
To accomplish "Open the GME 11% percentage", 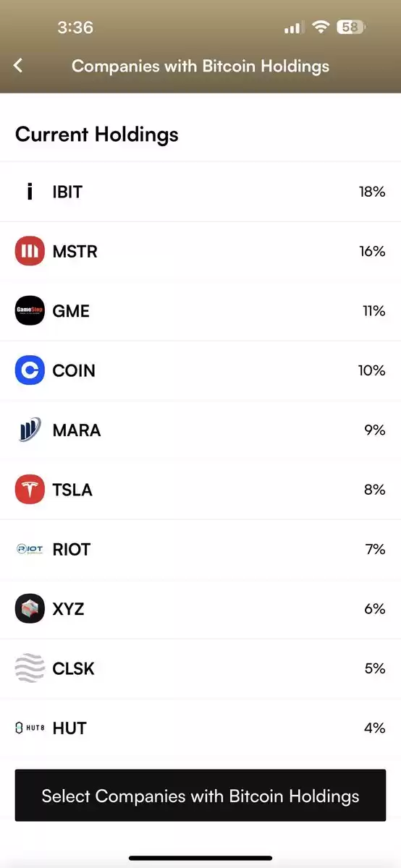I will tap(374, 311).
